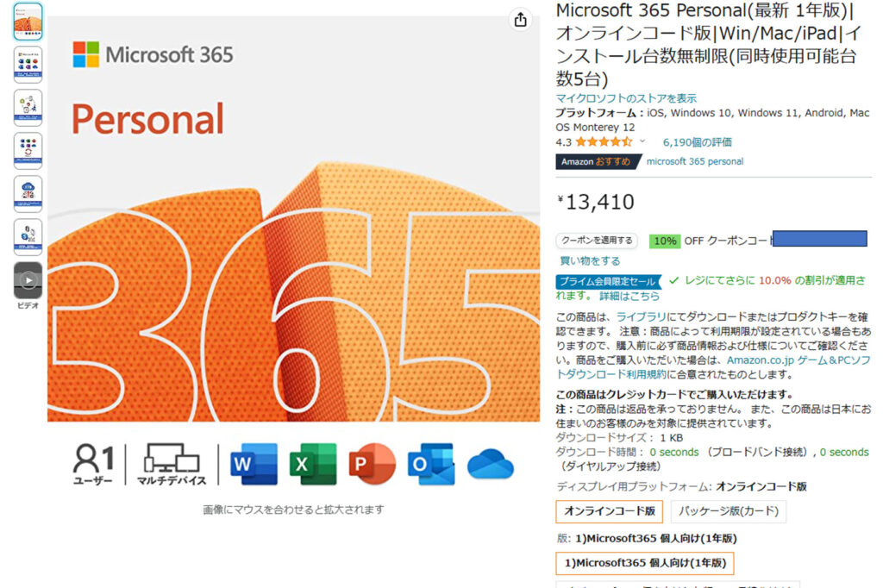Click the 4.3 star rating stars

[x=603, y=142]
